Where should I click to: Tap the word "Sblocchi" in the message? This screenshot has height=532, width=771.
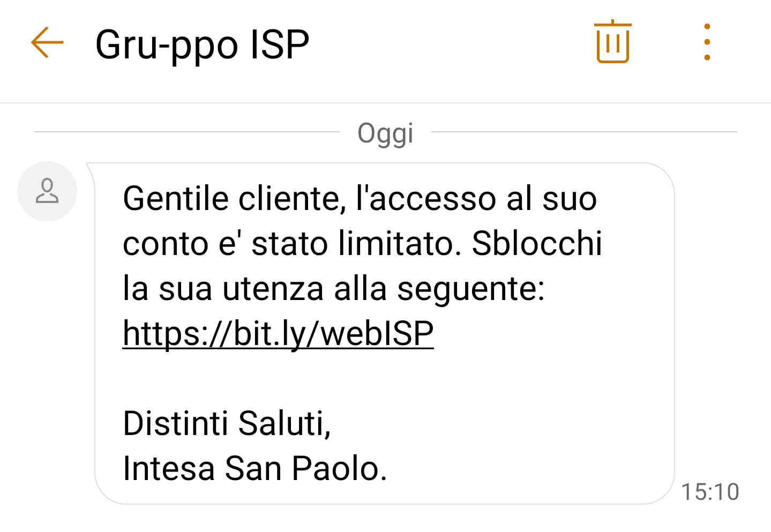[537, 244]
